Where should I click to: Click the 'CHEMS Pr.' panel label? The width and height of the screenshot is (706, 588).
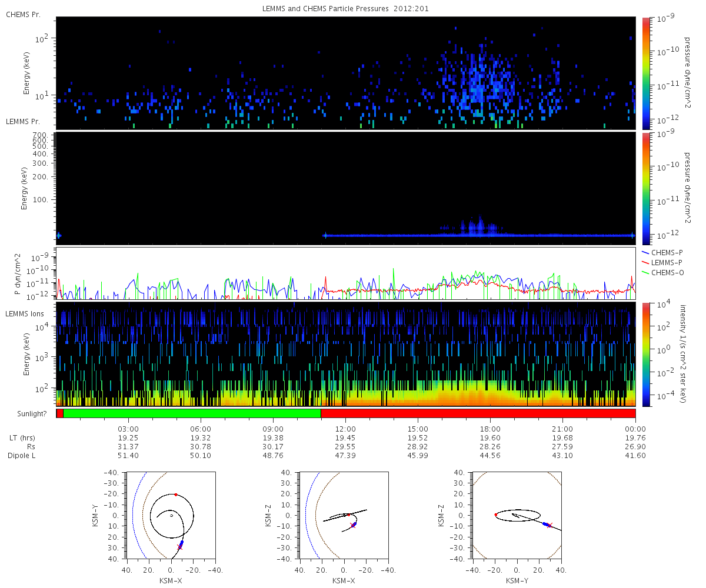[x=23, y=14]
